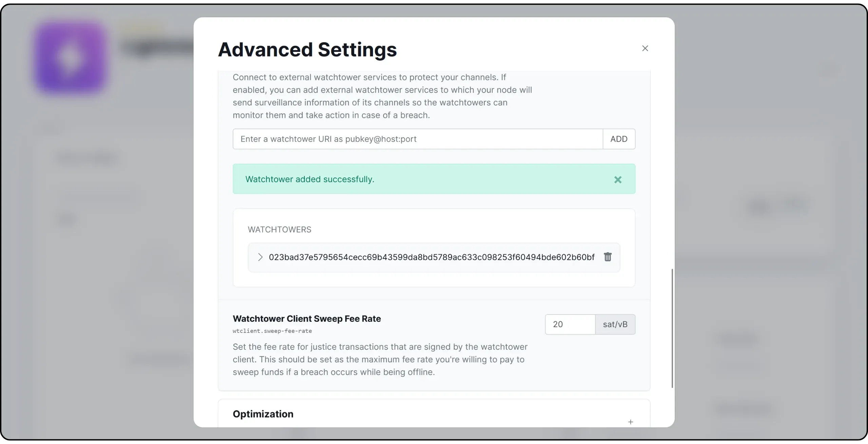Click the 'Watchtower Client Sweep Fee Rate' label

coord(307,319)
